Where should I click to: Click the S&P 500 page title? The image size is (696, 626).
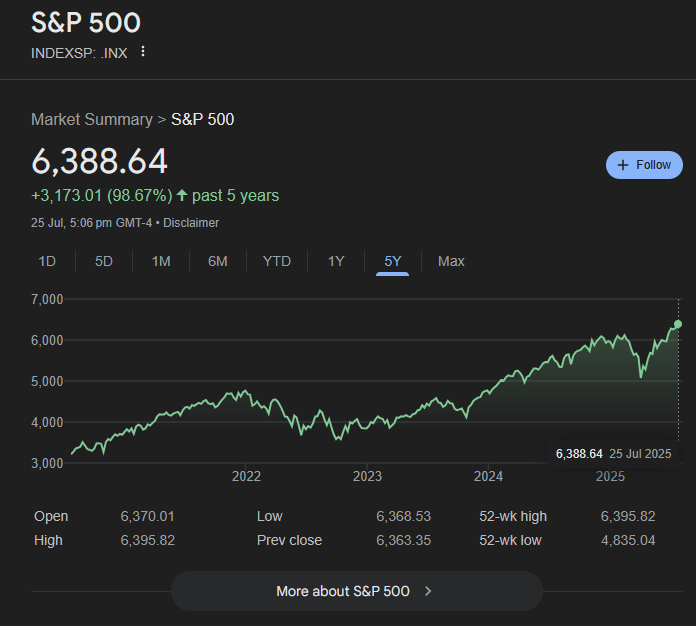(x=86, y=22)
